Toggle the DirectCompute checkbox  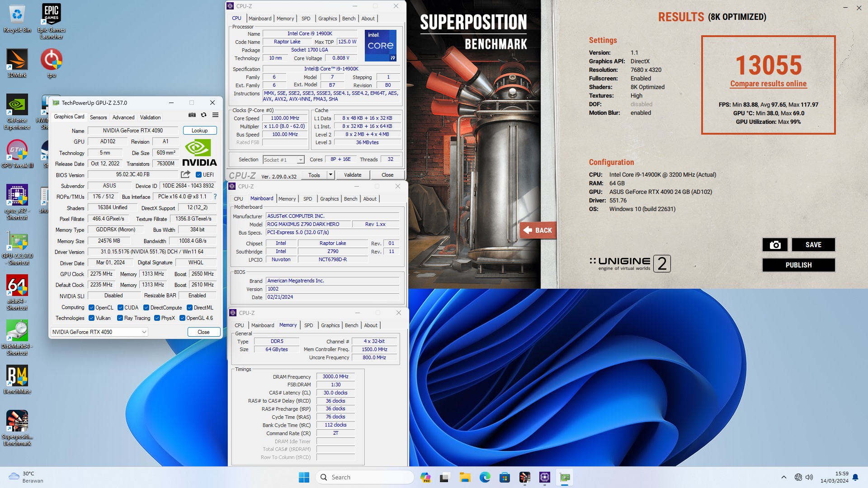click(146, 308)
